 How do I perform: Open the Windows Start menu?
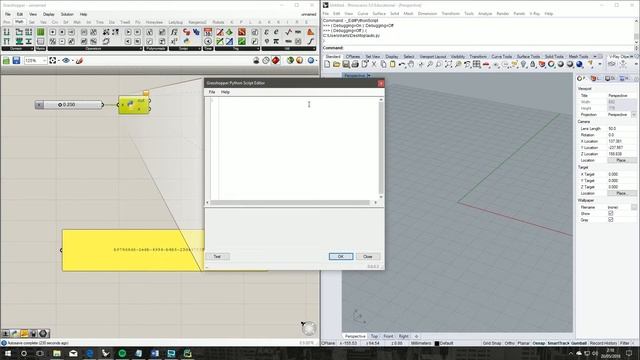pyautogui.click(x=7, y=353)
